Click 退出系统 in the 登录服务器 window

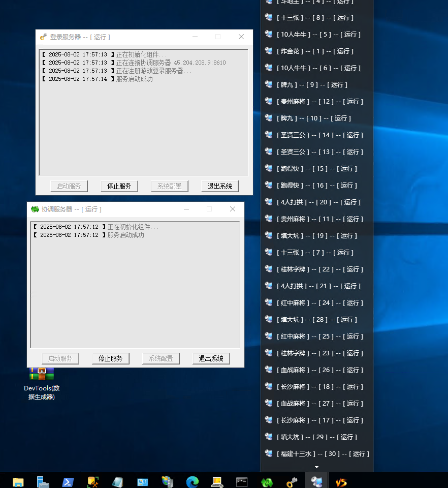(220, 187)
